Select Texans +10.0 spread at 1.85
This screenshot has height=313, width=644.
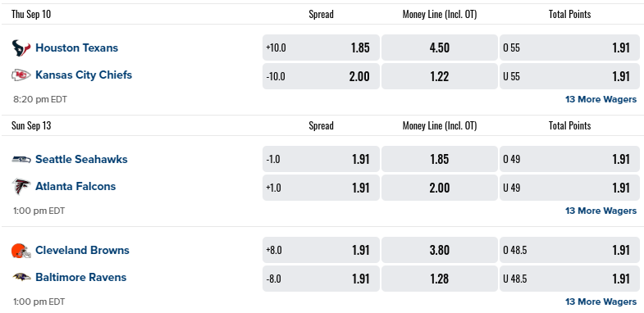click(x=321, y=48)
